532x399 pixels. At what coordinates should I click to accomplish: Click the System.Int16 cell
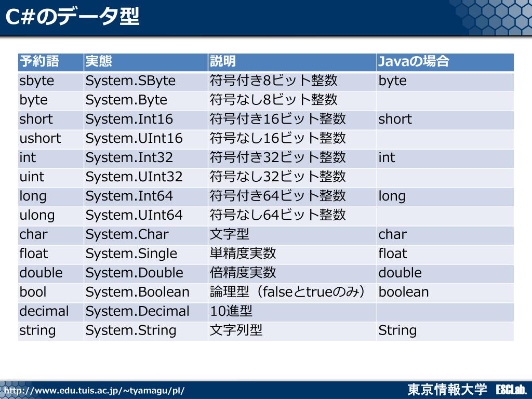pyautogui.click(x=145, y=120)
